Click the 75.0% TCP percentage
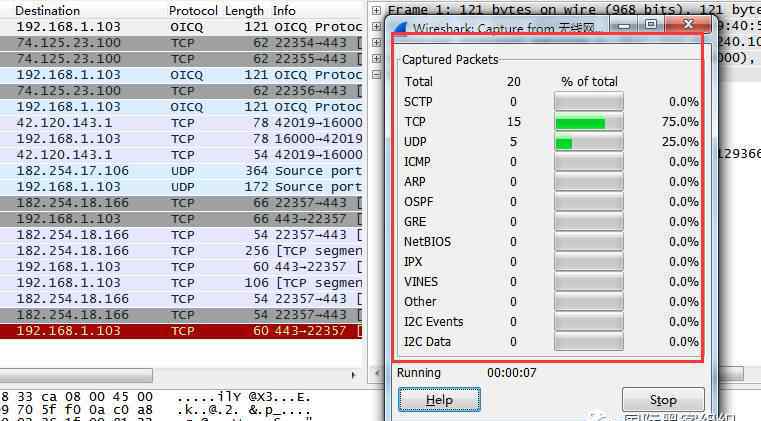The image size is (761, 421). click(x=680, y=121)
